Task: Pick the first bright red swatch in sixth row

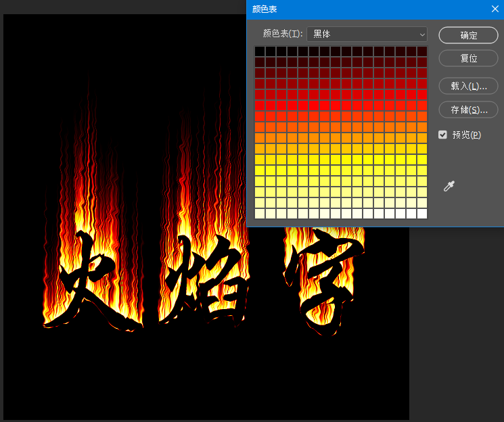Action: coord(260,105)
